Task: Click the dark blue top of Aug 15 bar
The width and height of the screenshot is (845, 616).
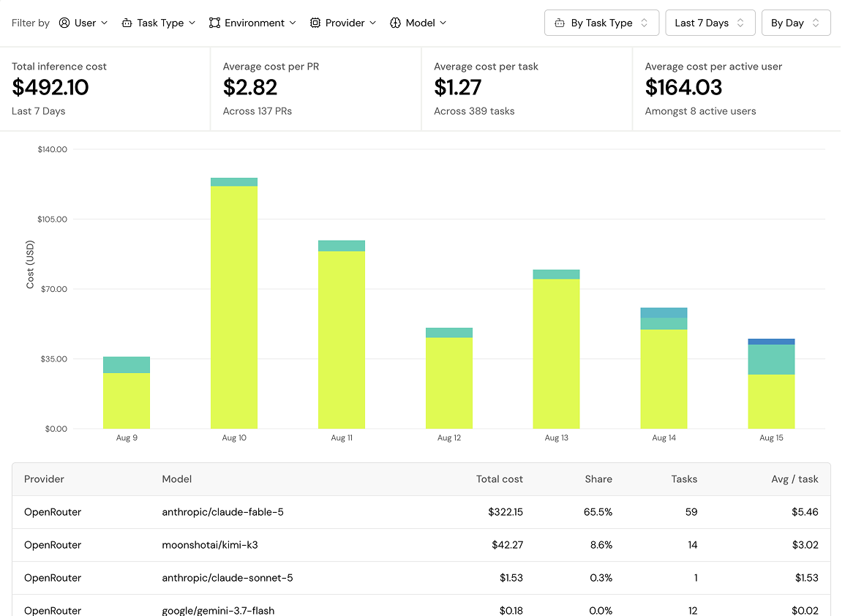Action: (771, 342)
